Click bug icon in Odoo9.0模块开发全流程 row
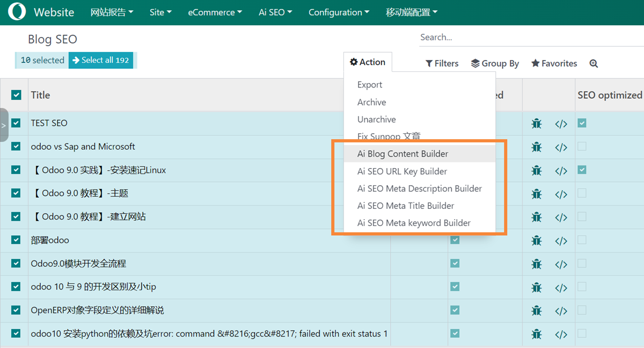Image resolution: width=644 pixels, height=348 pixels. pos(536,264)
